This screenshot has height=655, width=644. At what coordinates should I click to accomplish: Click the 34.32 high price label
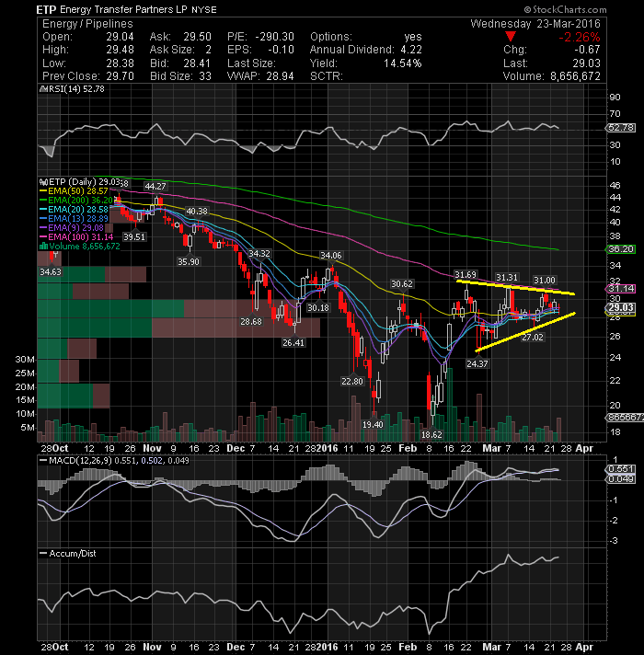tap(259, 254)
